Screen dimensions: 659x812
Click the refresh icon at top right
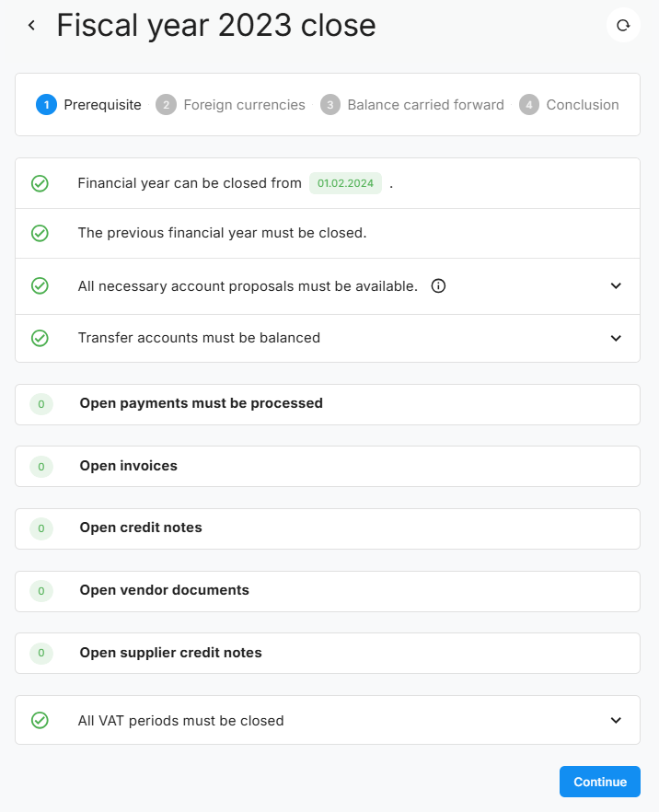pos(623,26)
